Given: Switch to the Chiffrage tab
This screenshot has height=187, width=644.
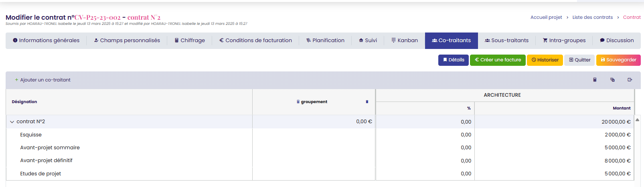Looking at the screenshot, I should 189,41.
